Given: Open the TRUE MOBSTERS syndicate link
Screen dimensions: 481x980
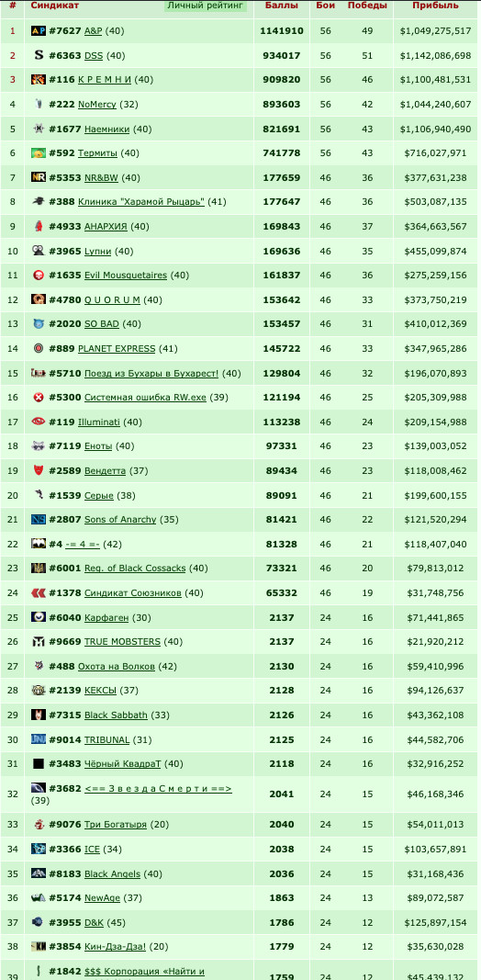Looking at the screenshot, I should pyautogui.click(x=122, y=642).
